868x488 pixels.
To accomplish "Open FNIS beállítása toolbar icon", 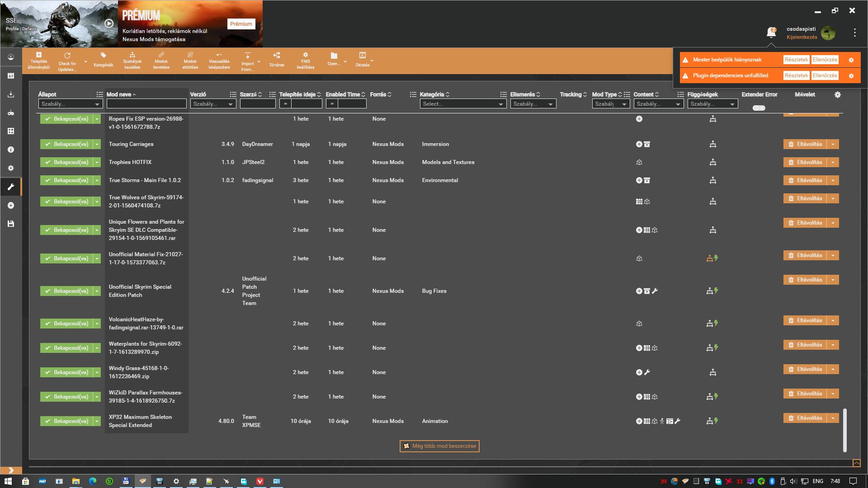I will (305, 61).
